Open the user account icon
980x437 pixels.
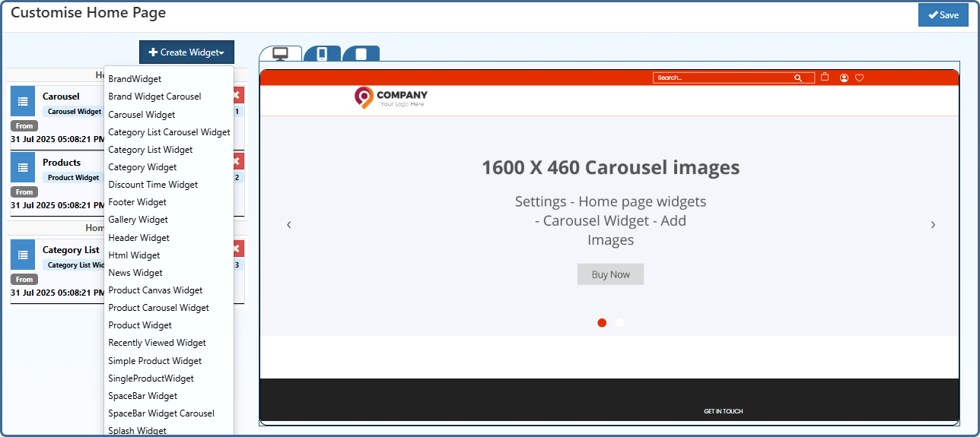pyautogui.click(x=844, y=78)
